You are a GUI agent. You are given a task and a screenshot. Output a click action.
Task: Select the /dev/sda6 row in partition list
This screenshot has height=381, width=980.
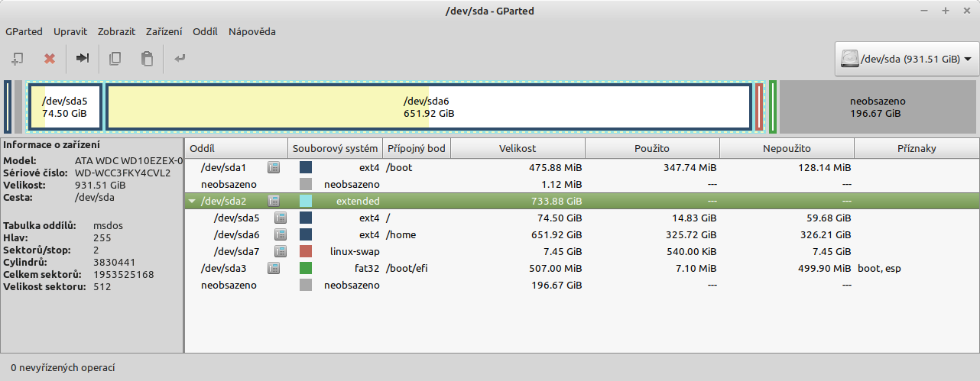582,234
